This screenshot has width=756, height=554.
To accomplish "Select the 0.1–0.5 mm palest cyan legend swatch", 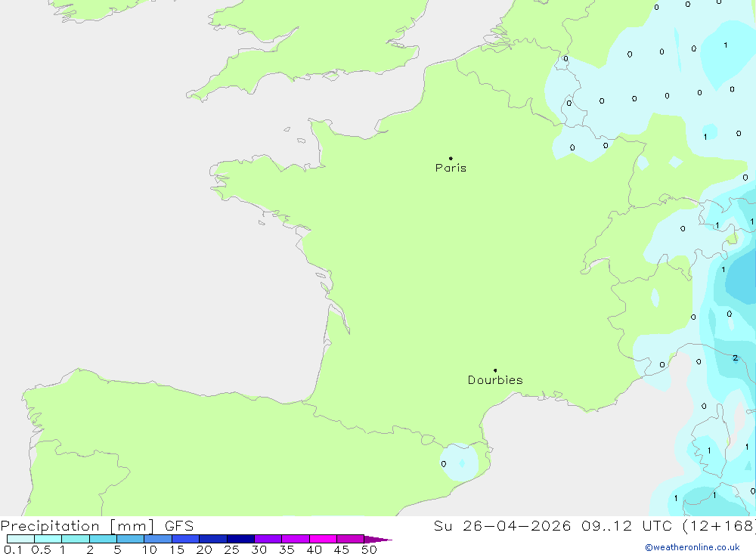I will 20,539.
